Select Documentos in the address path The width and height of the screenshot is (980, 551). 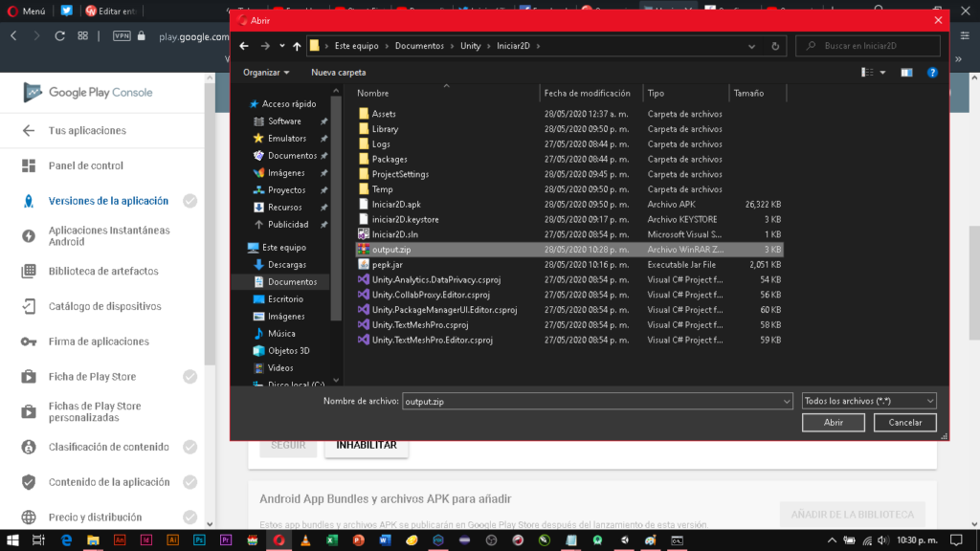click(x=419, y=46)
